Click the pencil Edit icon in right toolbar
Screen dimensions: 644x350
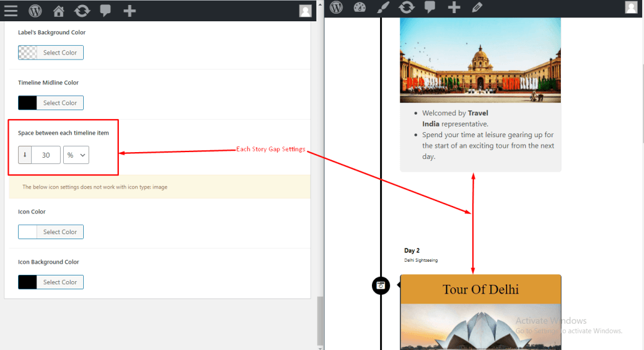(477, 8)
